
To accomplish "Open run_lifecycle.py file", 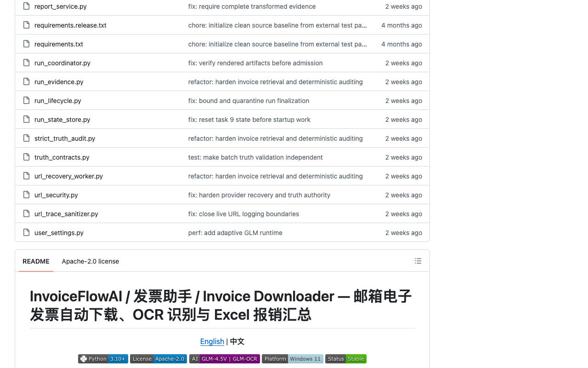I will click(58, 101).
